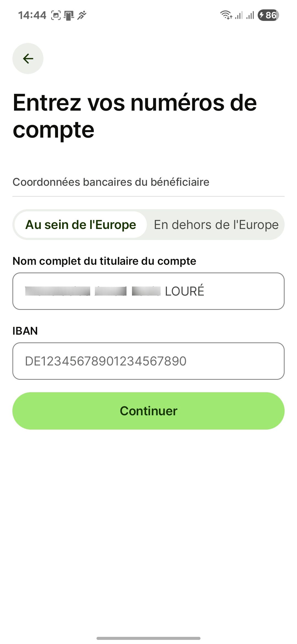The height and width of the screenshot is (644, 297).
Task: Click the account holder full name field
Action: (148, 291)
